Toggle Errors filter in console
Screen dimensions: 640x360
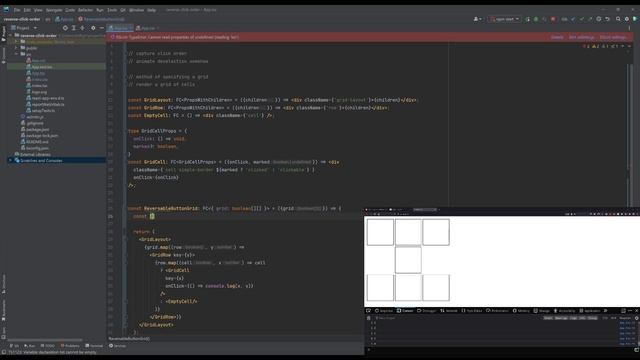[x=548, y=318]
